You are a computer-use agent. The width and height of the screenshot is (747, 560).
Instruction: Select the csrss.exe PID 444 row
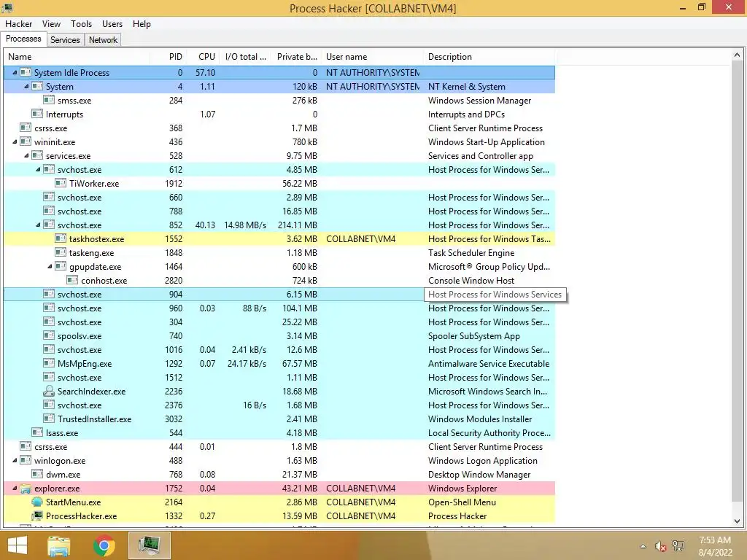coord(279,446)
